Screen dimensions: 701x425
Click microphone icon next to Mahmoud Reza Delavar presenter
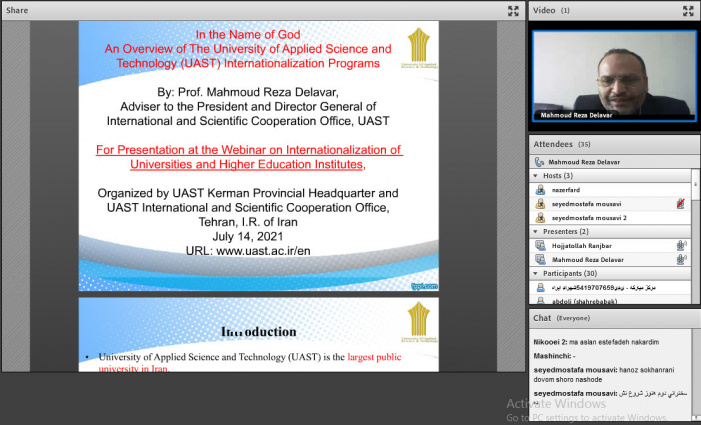(680, 259)
